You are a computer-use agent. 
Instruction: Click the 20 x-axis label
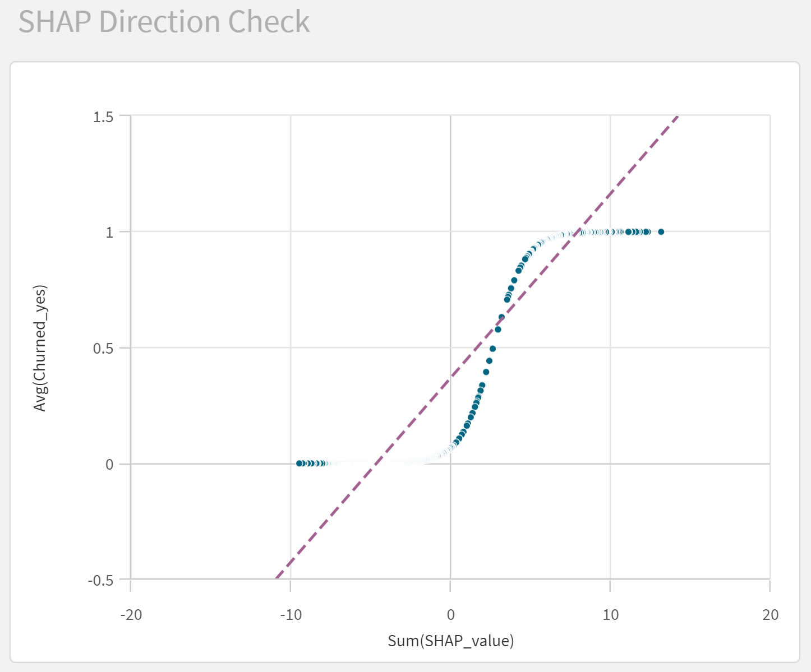(771, 615)
